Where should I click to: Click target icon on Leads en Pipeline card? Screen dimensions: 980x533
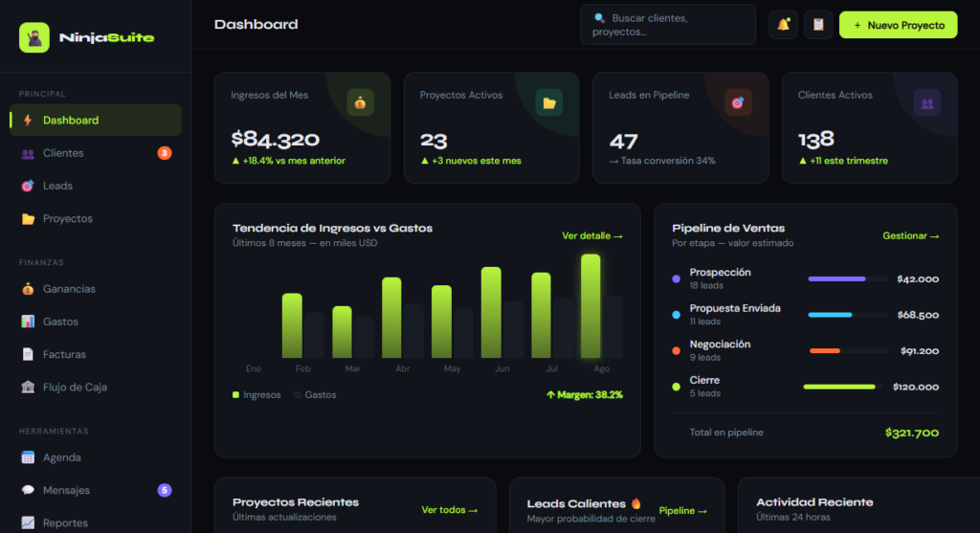(x=738, y=102)
